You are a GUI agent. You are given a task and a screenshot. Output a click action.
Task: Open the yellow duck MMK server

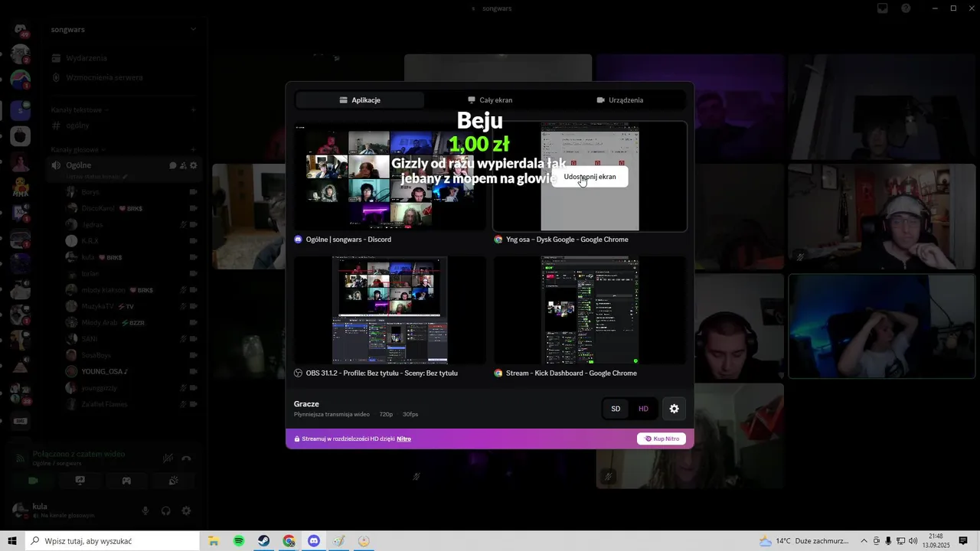coord(21,186)
